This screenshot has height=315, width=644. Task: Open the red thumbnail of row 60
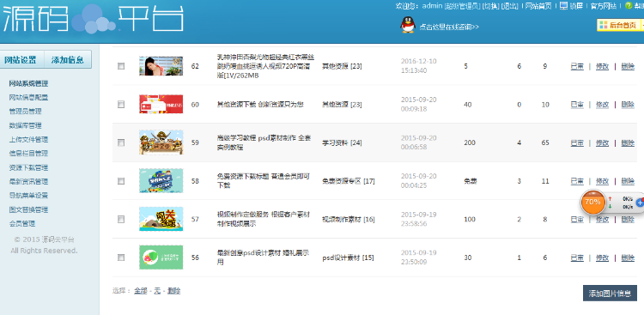tap(161, 104)
